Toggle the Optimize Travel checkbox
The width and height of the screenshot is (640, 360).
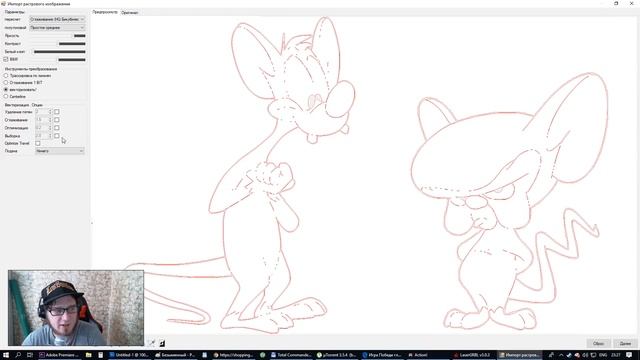[x=38, y=143]
